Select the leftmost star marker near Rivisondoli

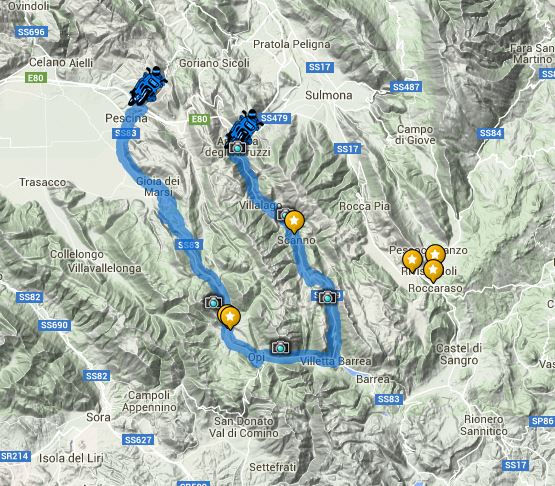412,261
